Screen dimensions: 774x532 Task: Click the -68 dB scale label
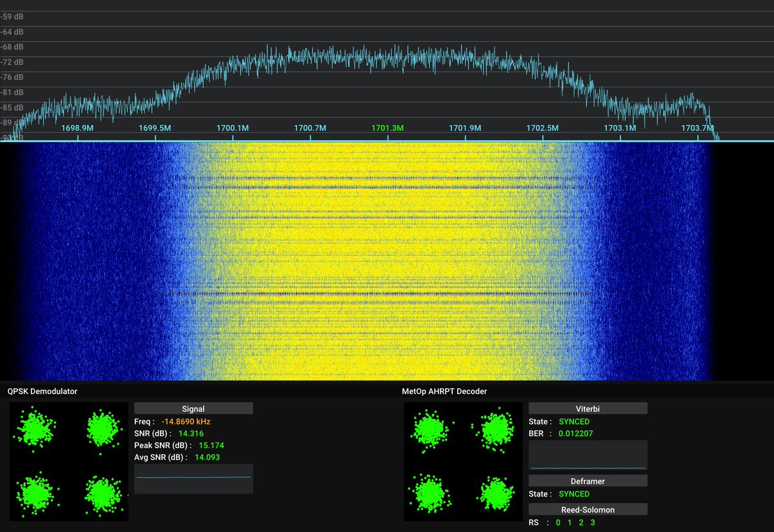[12, 47]
